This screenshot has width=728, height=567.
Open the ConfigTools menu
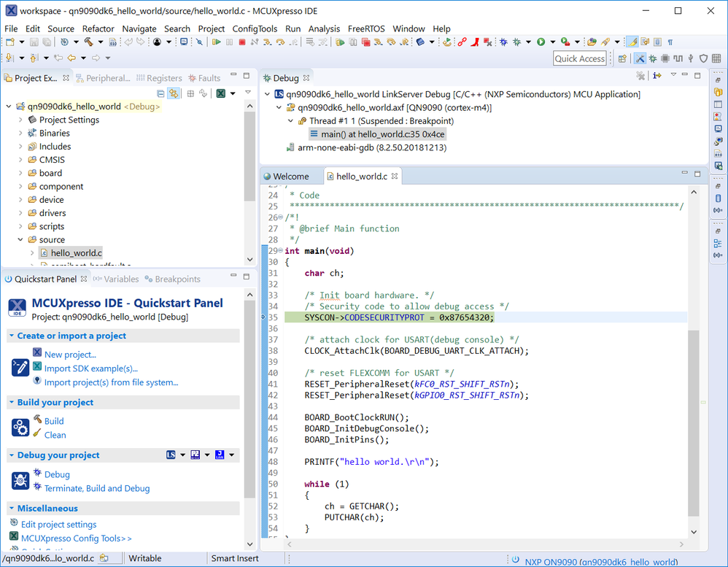[255, 28]
